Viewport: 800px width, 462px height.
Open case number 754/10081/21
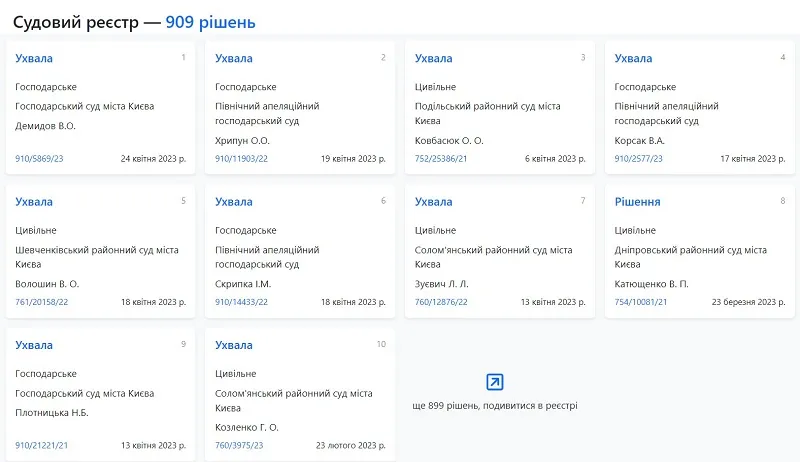click(641, 302)
